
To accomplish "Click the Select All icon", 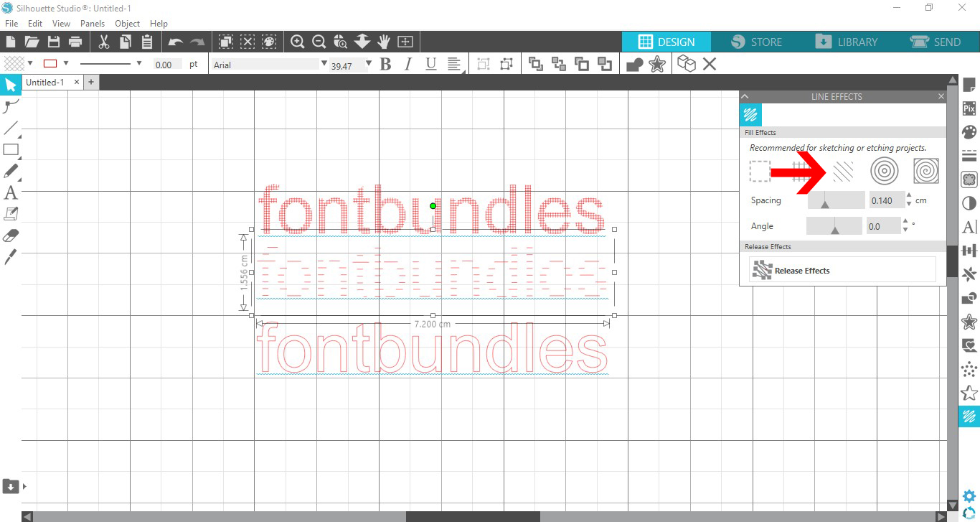I will (x=225, y=42).
